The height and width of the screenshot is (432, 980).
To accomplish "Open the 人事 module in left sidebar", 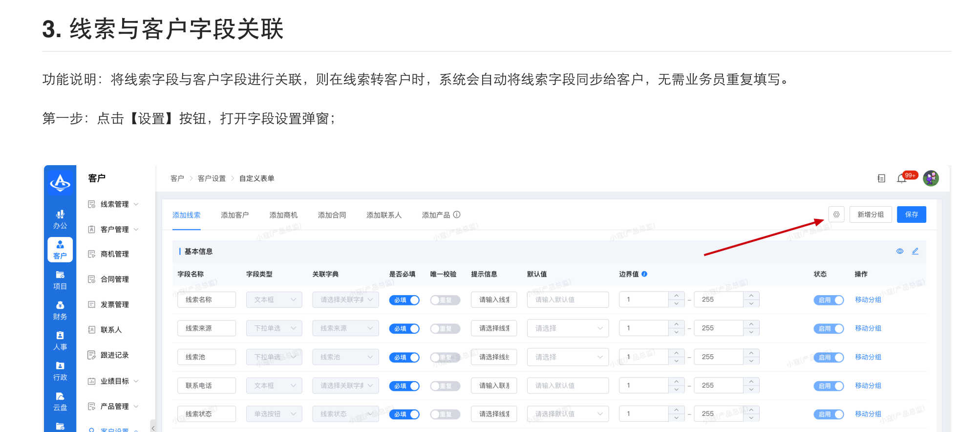I will click(60, 341).
